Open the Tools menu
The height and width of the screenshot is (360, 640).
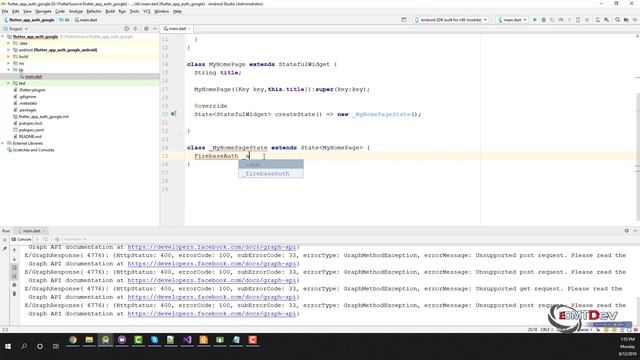click(x=134, y=11)
